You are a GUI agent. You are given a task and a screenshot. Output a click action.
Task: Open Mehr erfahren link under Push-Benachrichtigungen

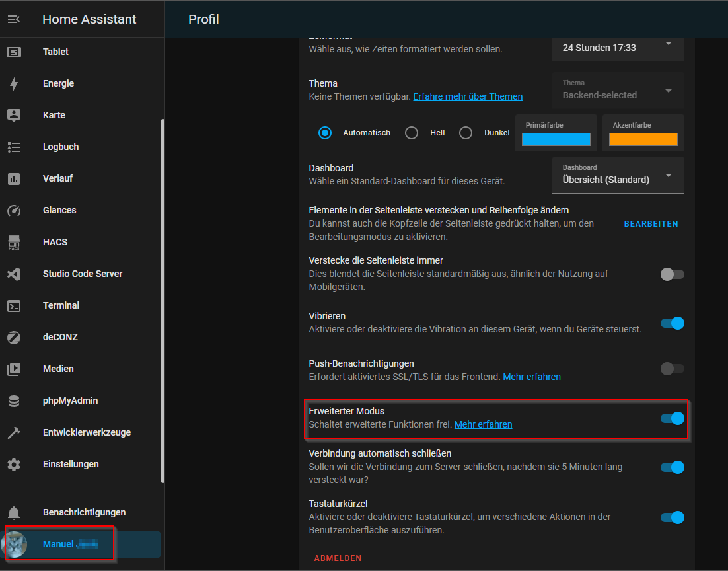(532, 377)
